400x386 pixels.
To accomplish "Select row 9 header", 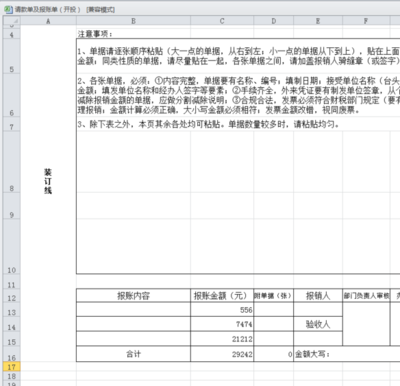I will click(x=11, y=205).
